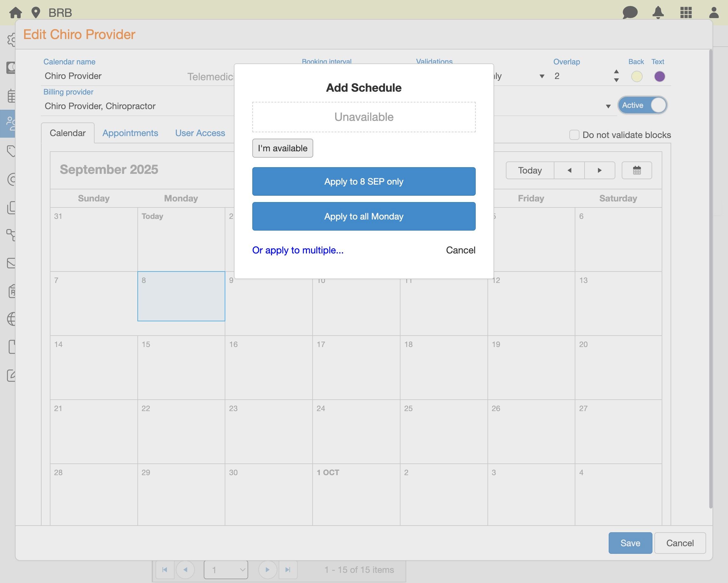Open the purple Text color swatch
Image resolution: width=728 pixels, height=583 pixels.
coord(659,76)
